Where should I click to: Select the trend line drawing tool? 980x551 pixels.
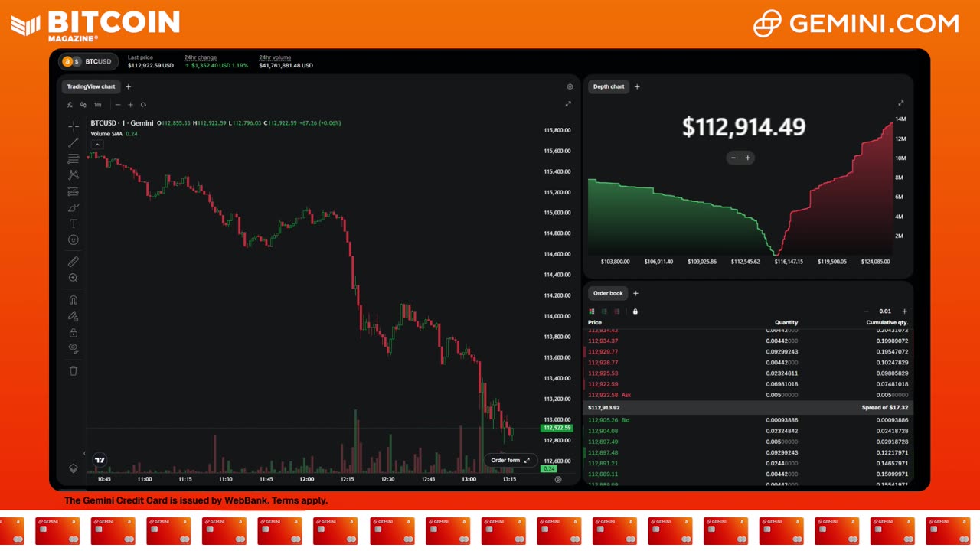coord(73,142)
